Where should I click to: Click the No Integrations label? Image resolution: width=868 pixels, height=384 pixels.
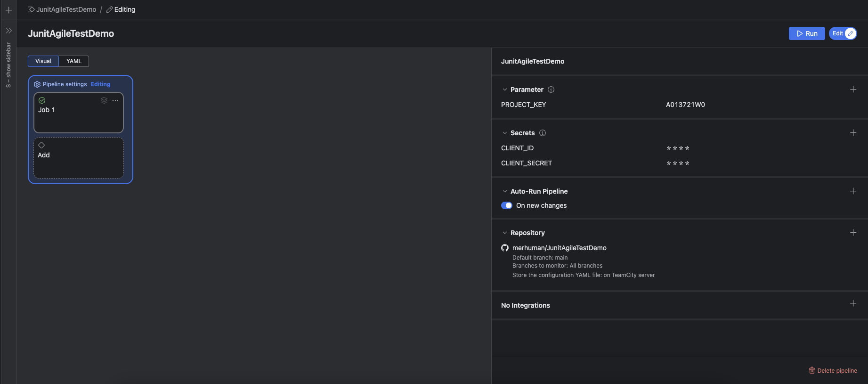[526, 305]
